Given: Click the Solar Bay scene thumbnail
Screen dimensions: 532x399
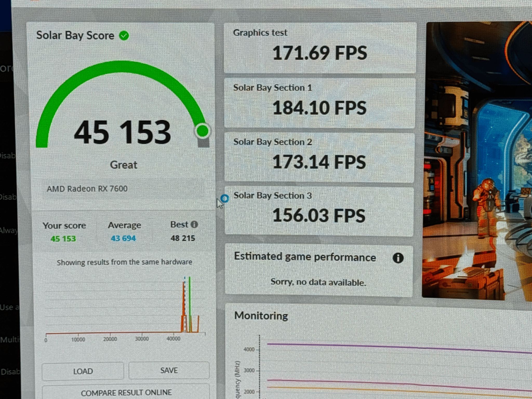Looking at the screenshot, I should click(477, 161).
